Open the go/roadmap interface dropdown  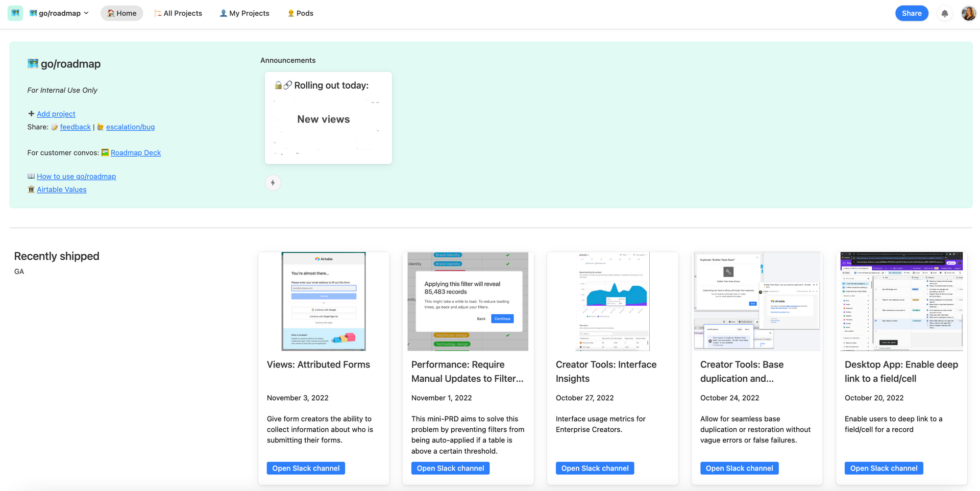(59, 13)
